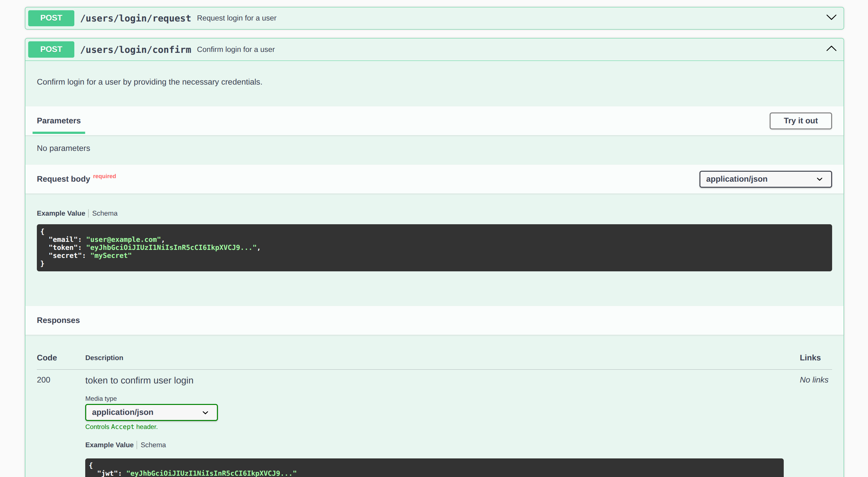The image size is (868, 477).
Task: Click the "No parameters" text
Action: [63, 148]
